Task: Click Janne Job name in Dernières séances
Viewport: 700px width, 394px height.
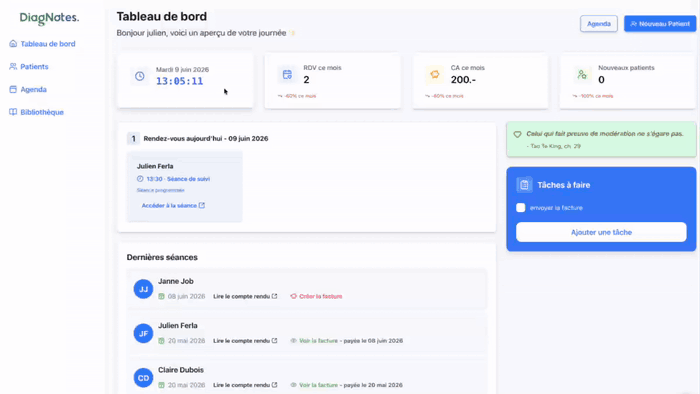Action: (175, 282)
